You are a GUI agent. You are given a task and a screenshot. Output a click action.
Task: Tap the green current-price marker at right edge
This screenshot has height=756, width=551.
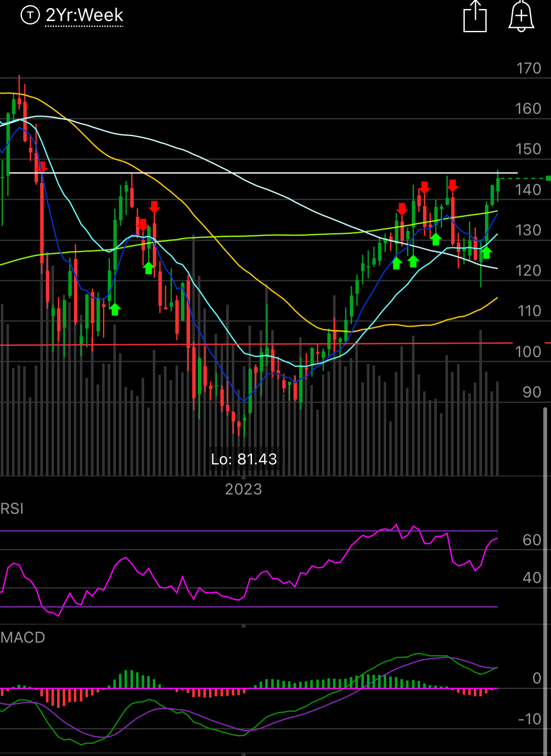tap(548, 178)
